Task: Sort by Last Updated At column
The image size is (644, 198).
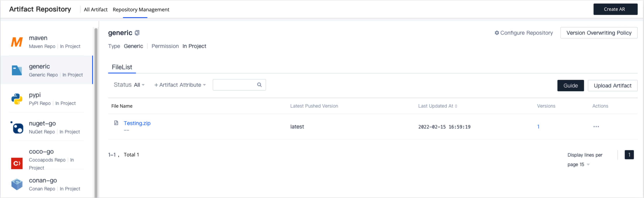Action: point(438,106)
